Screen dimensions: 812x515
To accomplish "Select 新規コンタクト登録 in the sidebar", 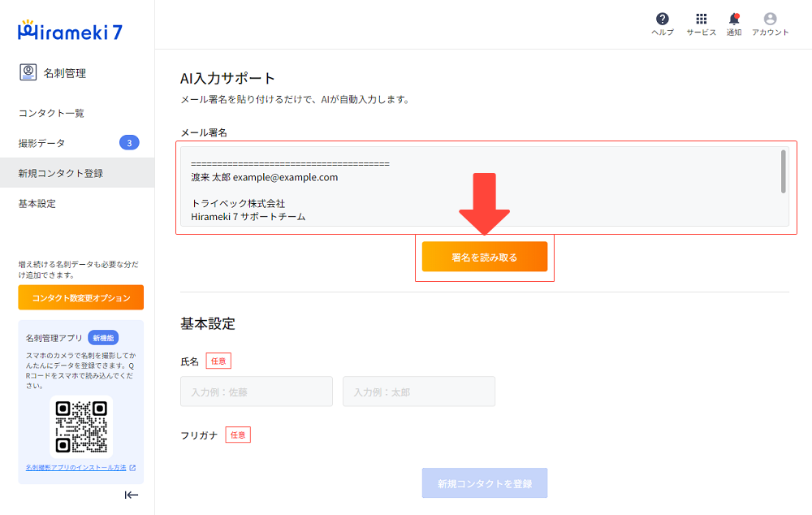I will pyautogui.click(x=77, y=172).
